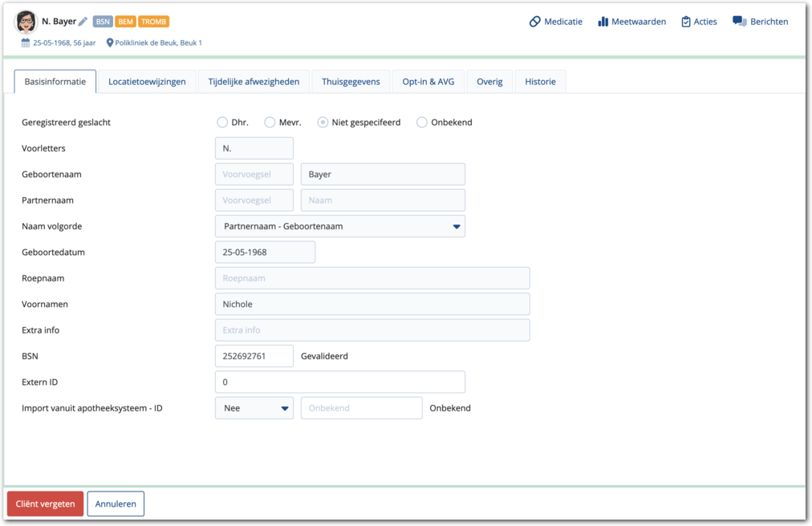Click the orange TROMB badge

153,22
